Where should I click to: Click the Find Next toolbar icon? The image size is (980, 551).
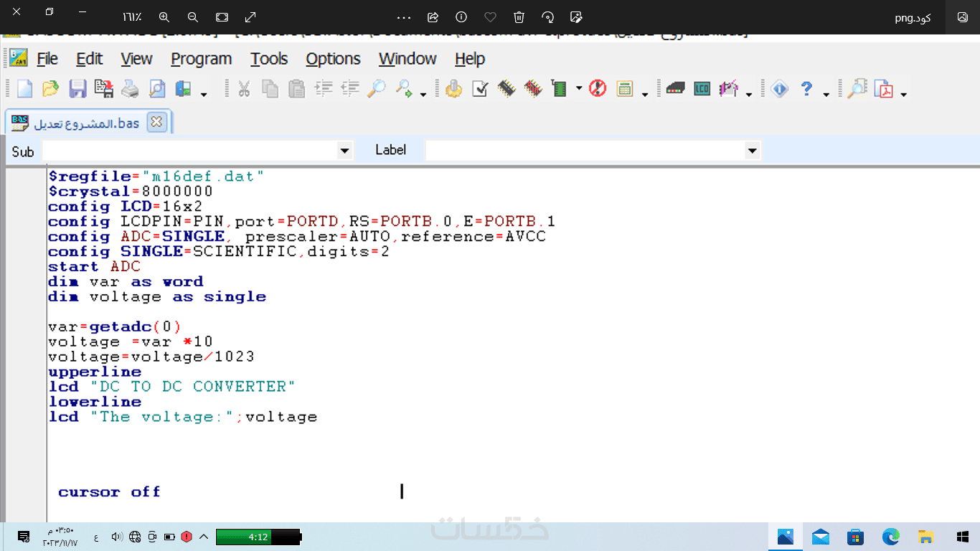point(404,89)
